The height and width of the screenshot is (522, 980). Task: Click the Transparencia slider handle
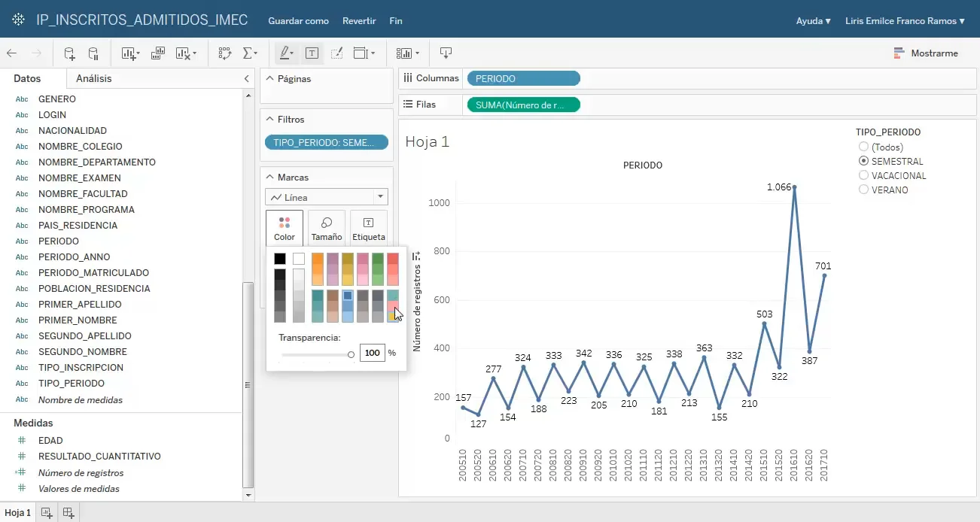351,354
